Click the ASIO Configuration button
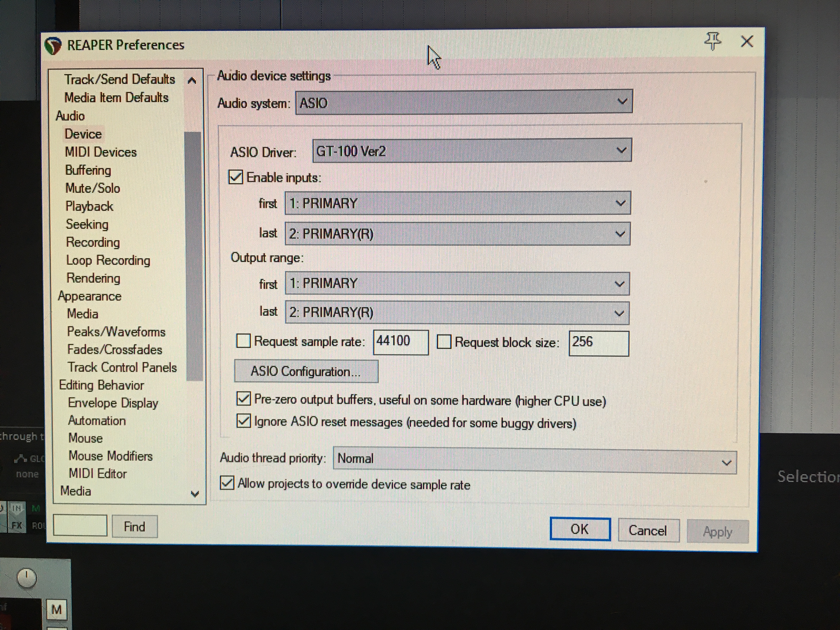This screenshot has height=630, width=840. [x=306, y=371]
